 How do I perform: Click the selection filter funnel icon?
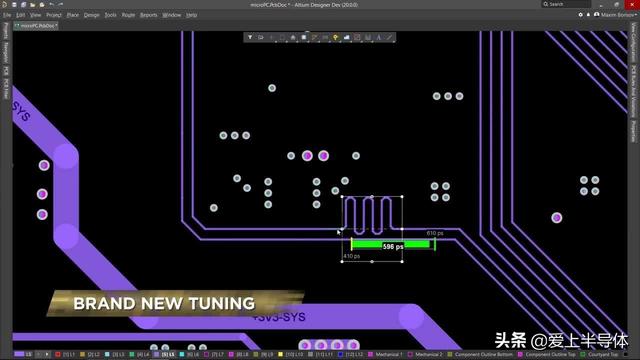click(x=250, y=37)
